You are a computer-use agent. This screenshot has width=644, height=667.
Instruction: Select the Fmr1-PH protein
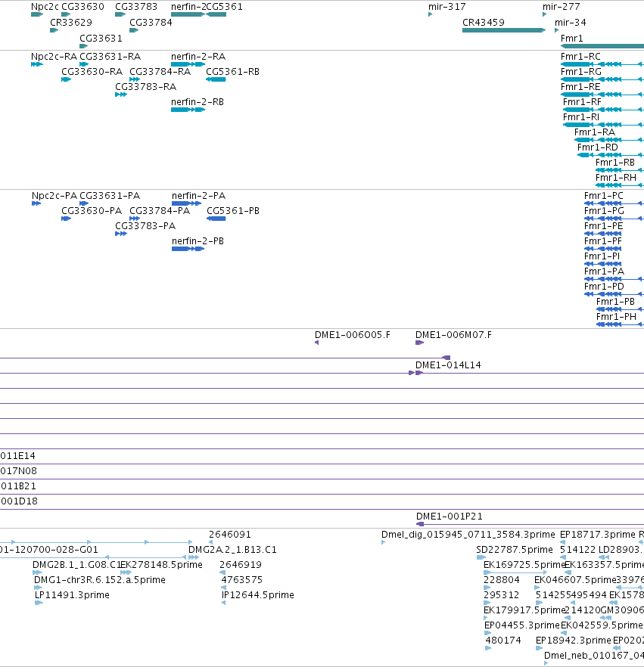[620, 324]
